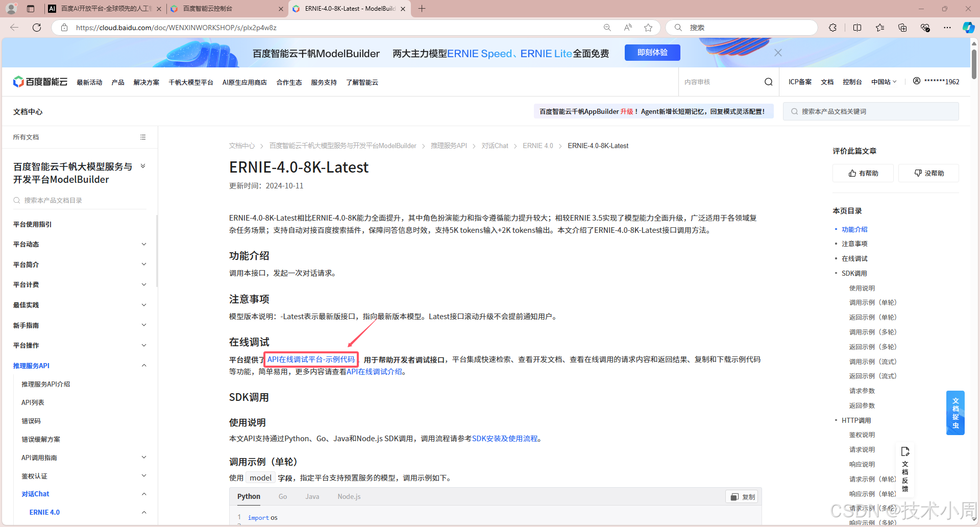Open the 产品 top navigation menu
This screenshot has width=980, height=527.
(118, 82)
